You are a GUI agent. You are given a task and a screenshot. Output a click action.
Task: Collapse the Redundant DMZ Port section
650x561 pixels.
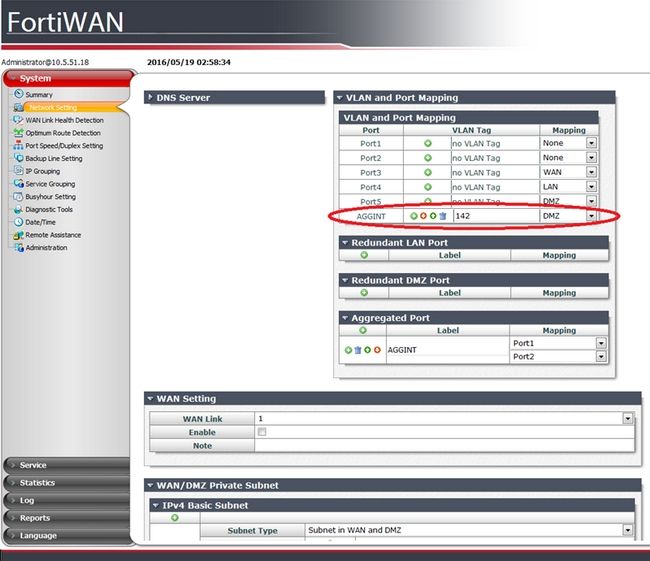coord(345,280)
